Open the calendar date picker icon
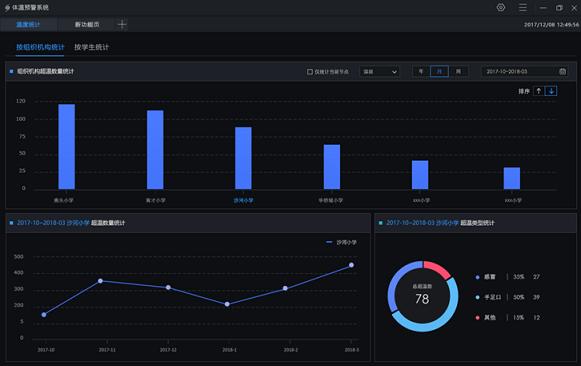Image resolution: width=581 pixels, height=366 pixels. 562,71
